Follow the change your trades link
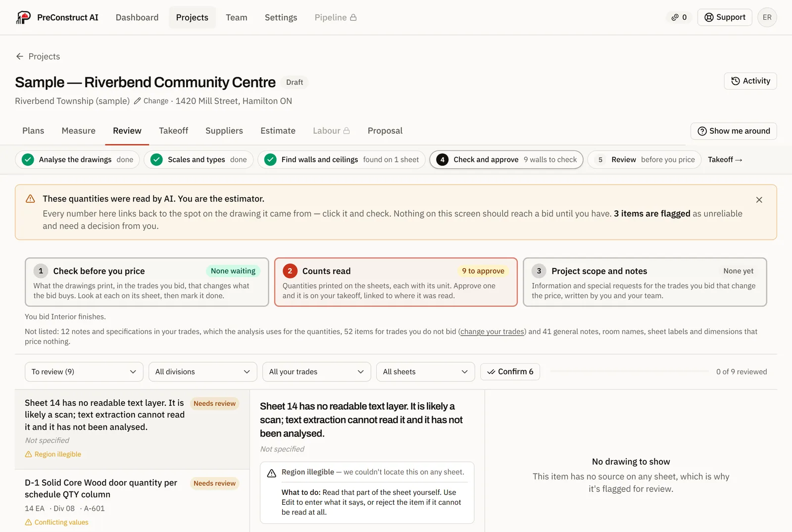The width and height of the screenshot is (792, 532). (492, 332)
